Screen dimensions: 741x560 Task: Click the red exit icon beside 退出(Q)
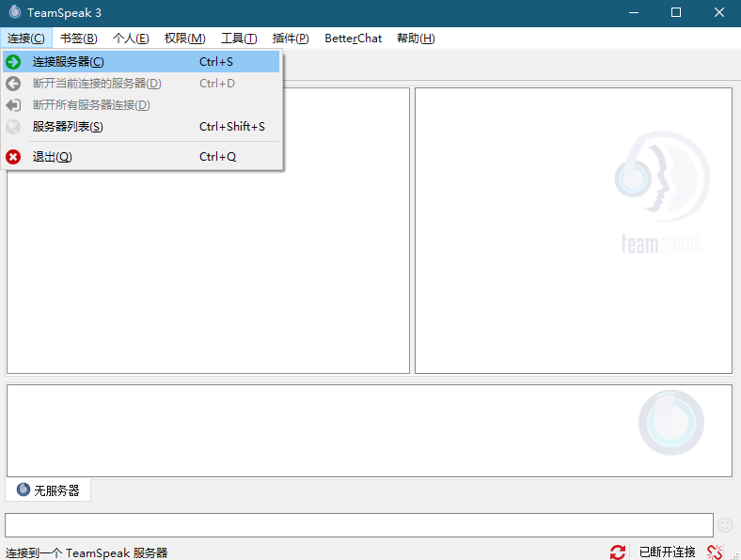[x=13, y=157]
